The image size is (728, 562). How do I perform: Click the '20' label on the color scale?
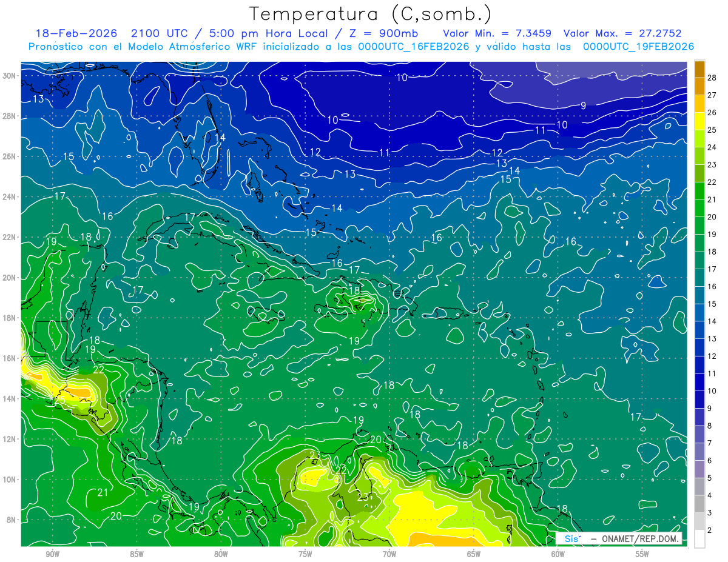coord(713,216)
